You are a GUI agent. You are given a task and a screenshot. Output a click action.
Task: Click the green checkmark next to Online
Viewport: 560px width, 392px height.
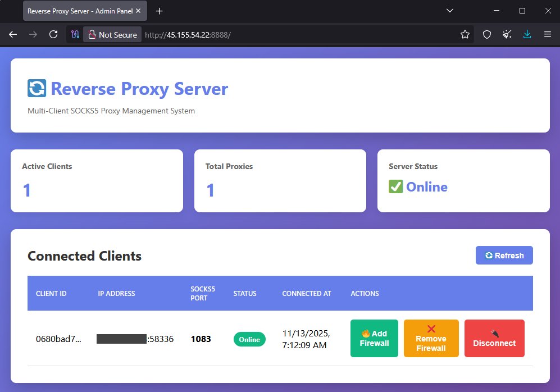tap(396, 186)
